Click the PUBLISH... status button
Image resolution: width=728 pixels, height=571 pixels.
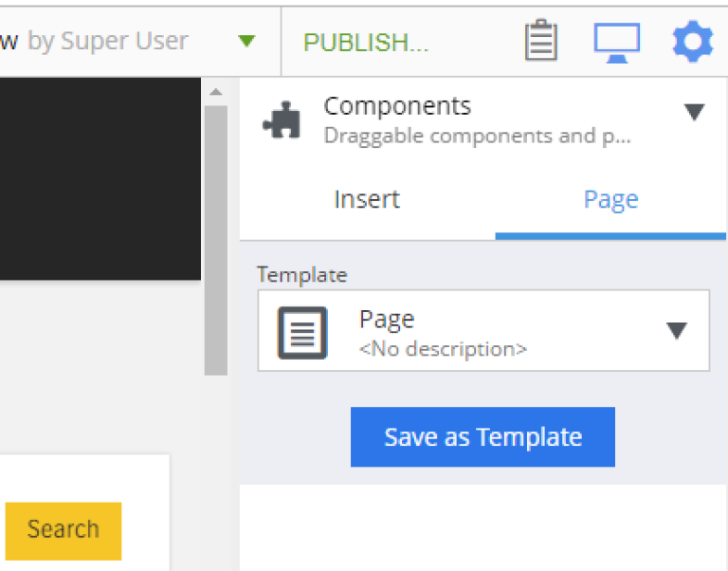[366, 43]
